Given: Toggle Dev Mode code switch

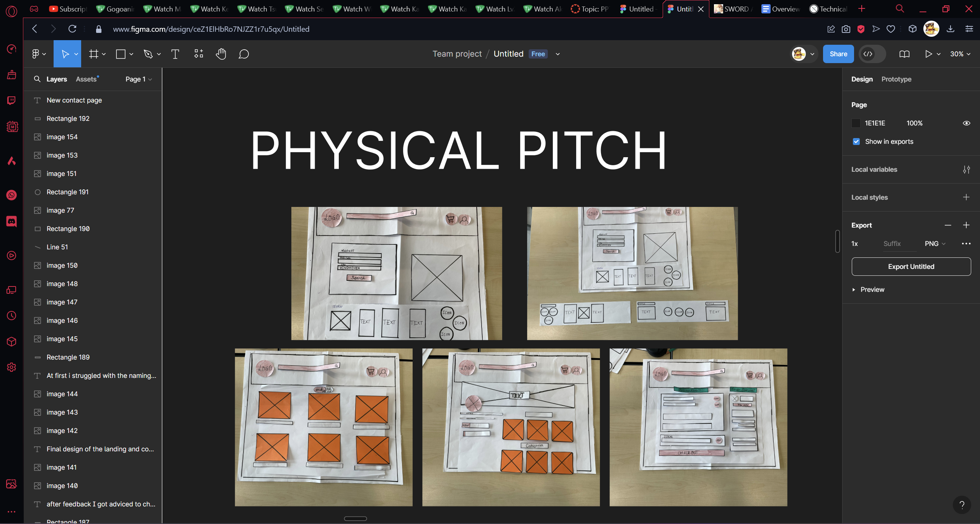Looking at the screenshot, I should coord(872,54).
